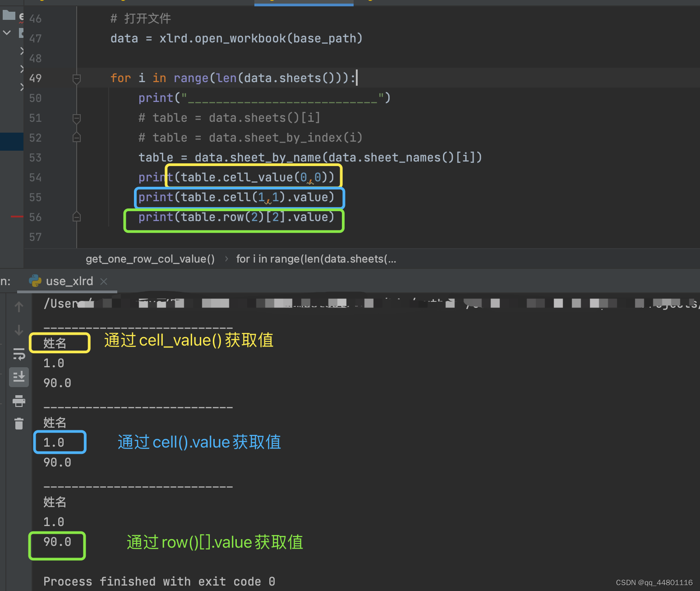Viewport: 700px width, 591px height.
Task: Click the for-loop breadcrumb item
Action: [x=316, y=259]
